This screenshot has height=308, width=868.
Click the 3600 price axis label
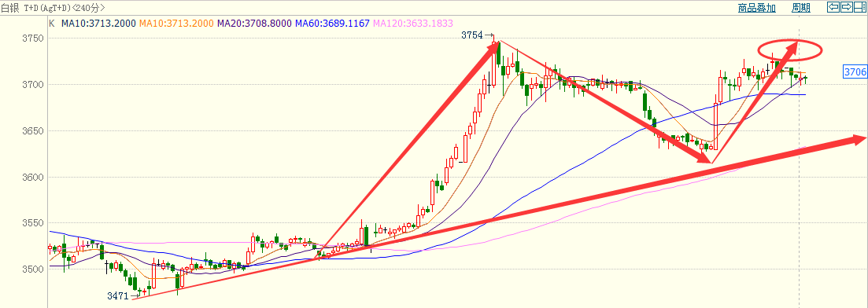coord(32,178)
